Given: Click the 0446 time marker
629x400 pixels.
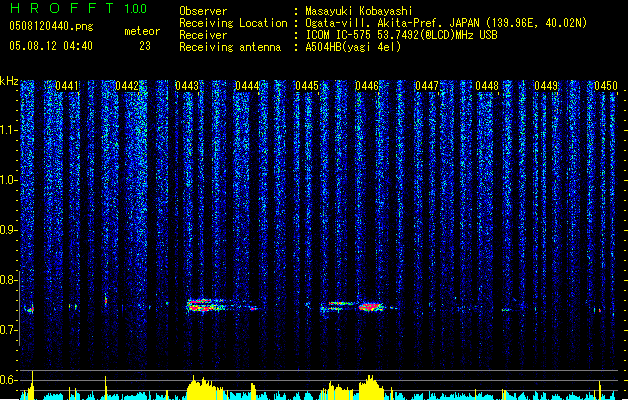Looking at the screenshot, I should [x=367, y=86].
